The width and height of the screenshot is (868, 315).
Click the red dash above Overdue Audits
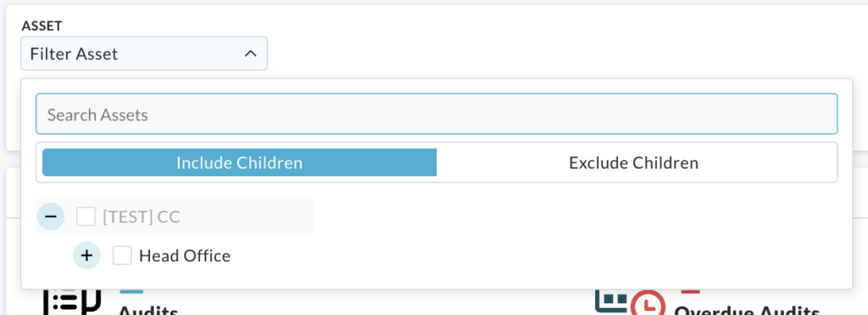tap(690, 290)
